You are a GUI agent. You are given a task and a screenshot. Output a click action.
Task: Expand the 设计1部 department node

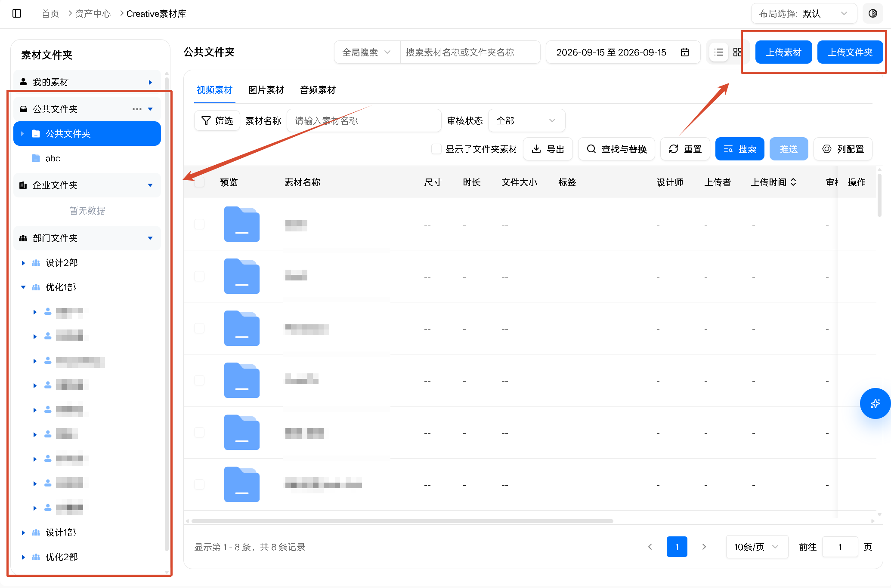pyautogui.click(x=23, y=533)
